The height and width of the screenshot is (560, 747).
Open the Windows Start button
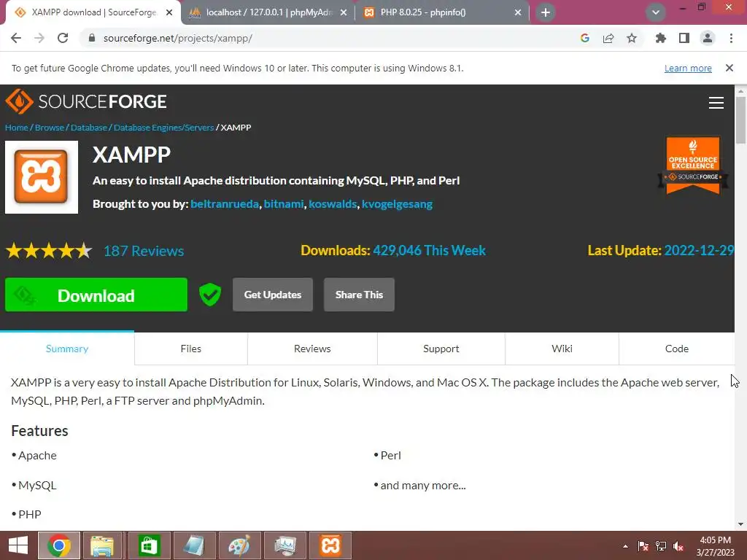18,545
